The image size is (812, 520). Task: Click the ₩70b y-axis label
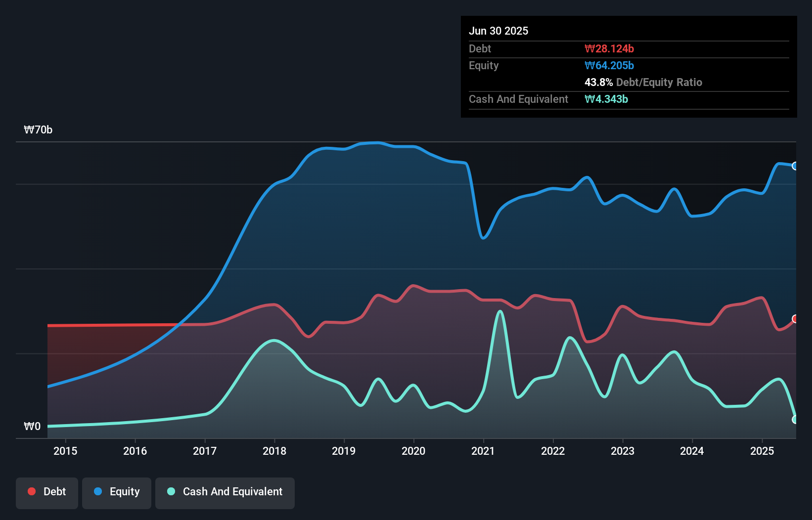pyautogui.click(x=38, y=130)
